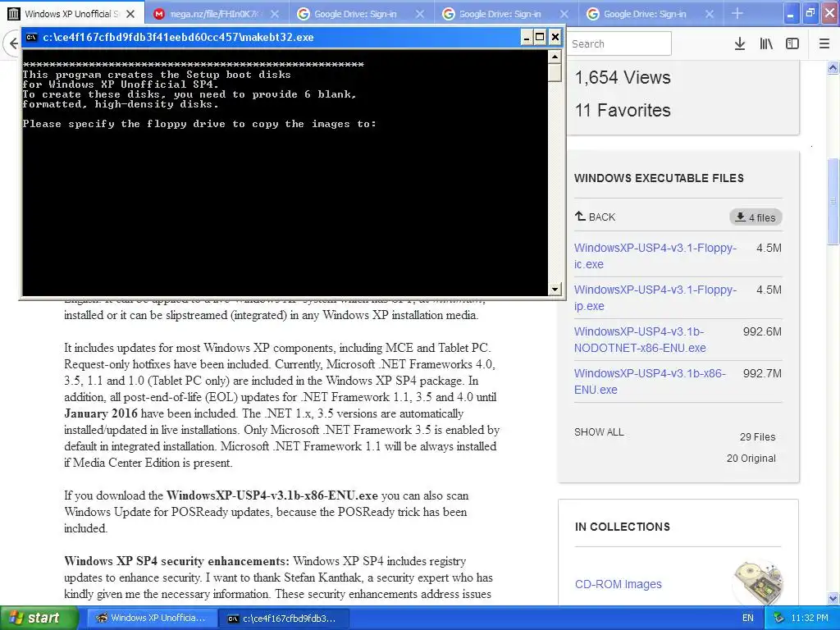
Task: Minimize the Firefox browser window
Action: tap(790, 14)
